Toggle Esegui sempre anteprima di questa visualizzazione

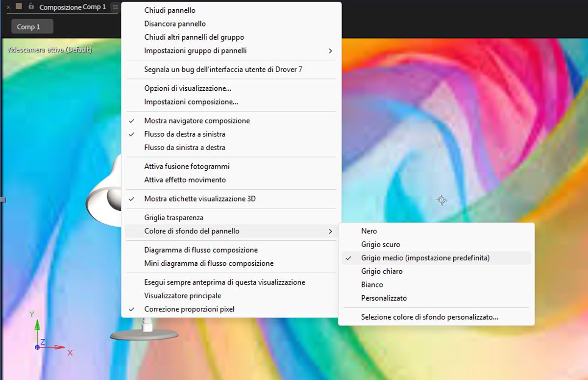231,282
